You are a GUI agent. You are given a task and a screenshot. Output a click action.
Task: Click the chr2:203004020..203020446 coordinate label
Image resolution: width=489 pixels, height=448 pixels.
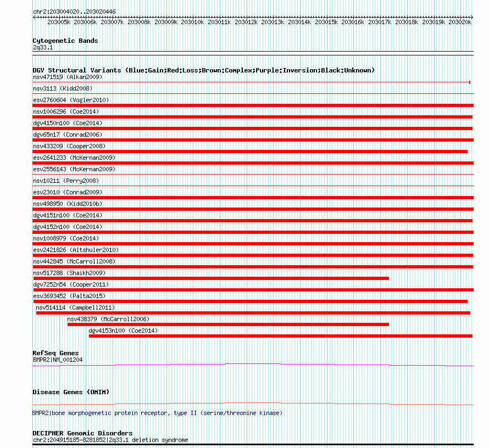tap(74, 12)
